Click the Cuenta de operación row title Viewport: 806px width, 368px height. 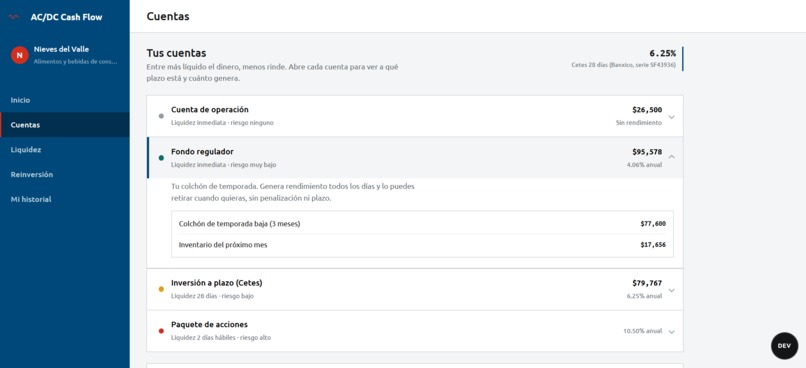coord(210,109)
